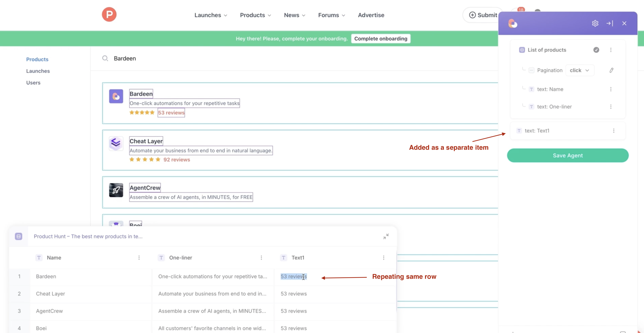Click the Text1 column header

[x=298, y=258]
